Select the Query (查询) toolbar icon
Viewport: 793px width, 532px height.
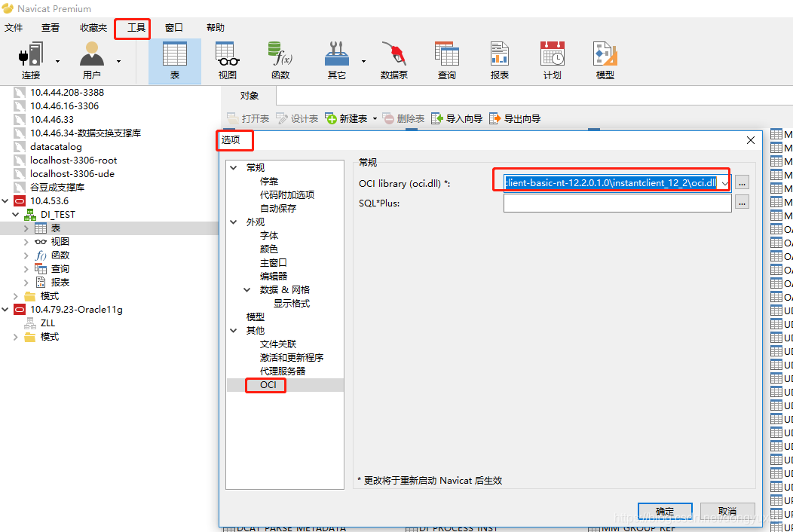pyautogui.click(x=446, y=54)
